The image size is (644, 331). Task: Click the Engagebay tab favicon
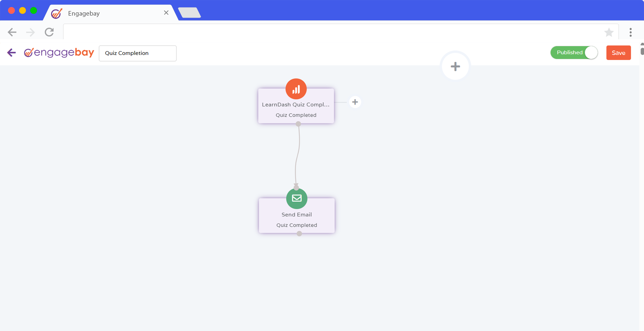tap(57, 13)
